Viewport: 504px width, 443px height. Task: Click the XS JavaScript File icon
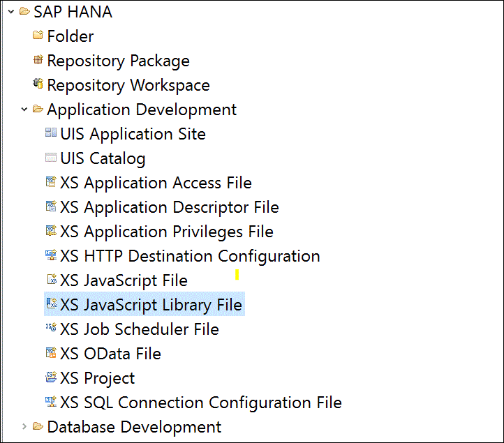(x=50, y=280)
